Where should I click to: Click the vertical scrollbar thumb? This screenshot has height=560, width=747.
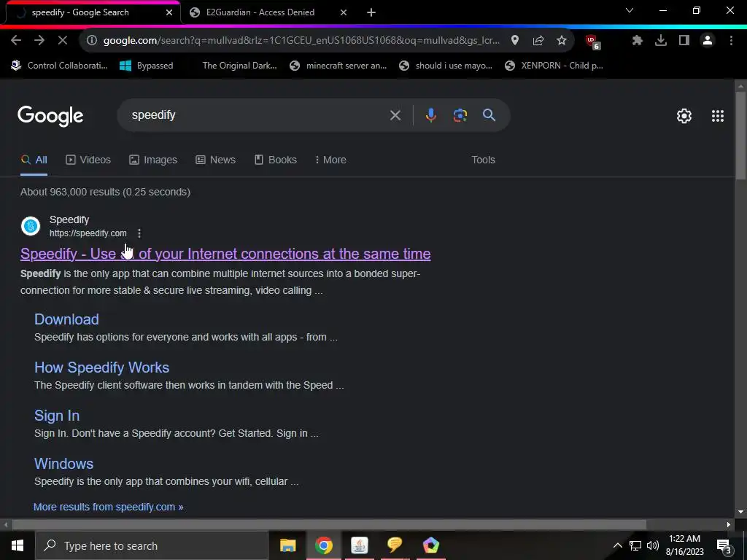click(x=740, y=136)
